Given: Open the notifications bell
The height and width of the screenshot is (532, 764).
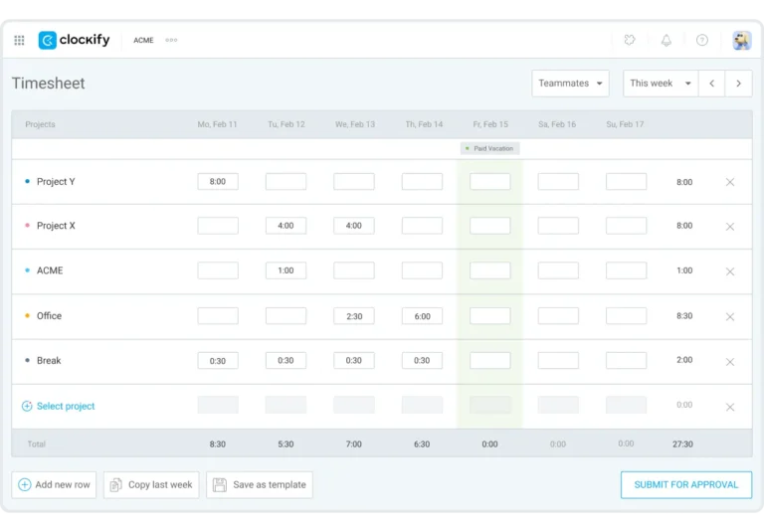Looking at the screenshot, I should coord(667,40).
